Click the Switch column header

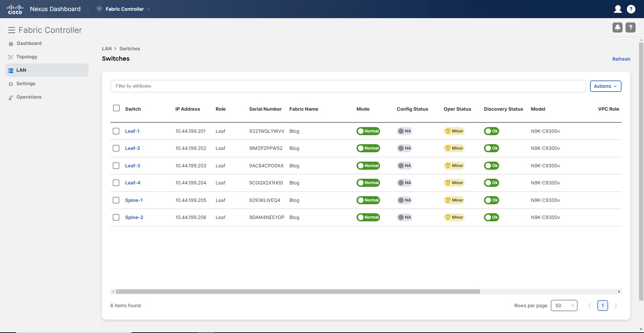tap(133, 109)
